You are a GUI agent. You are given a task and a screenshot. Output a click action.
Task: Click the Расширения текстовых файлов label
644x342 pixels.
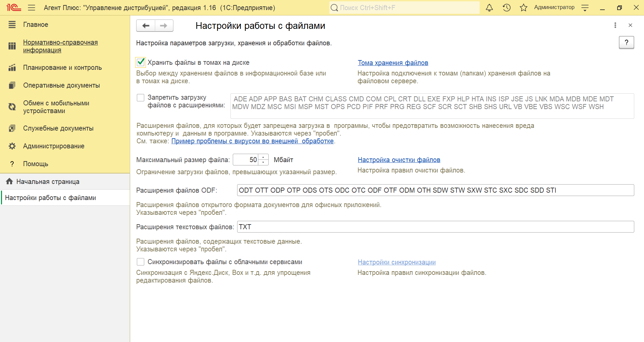[185, 227]
